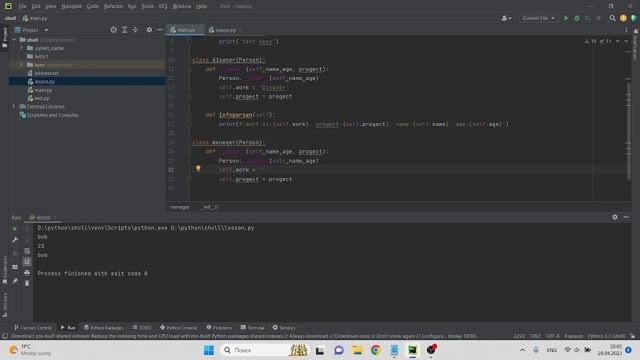The width and height of the screenshot is (640, 360).
Task: Open the Problems tool window
Action: point(219,327)
